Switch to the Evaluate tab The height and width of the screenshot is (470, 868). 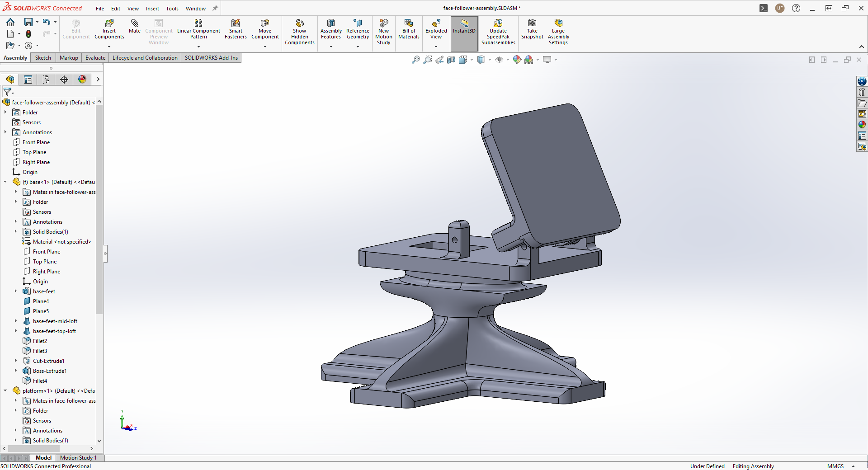click(x=95, y=58)
